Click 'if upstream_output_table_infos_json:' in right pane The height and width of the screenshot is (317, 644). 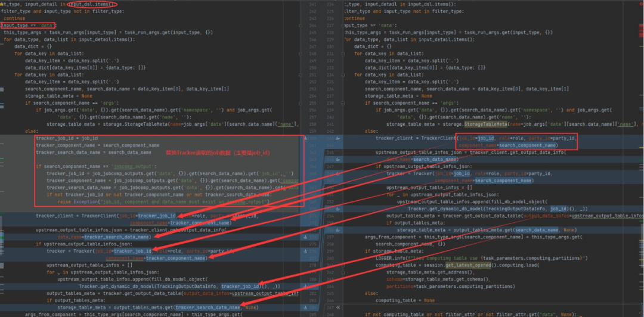click(x=424, y=166)
